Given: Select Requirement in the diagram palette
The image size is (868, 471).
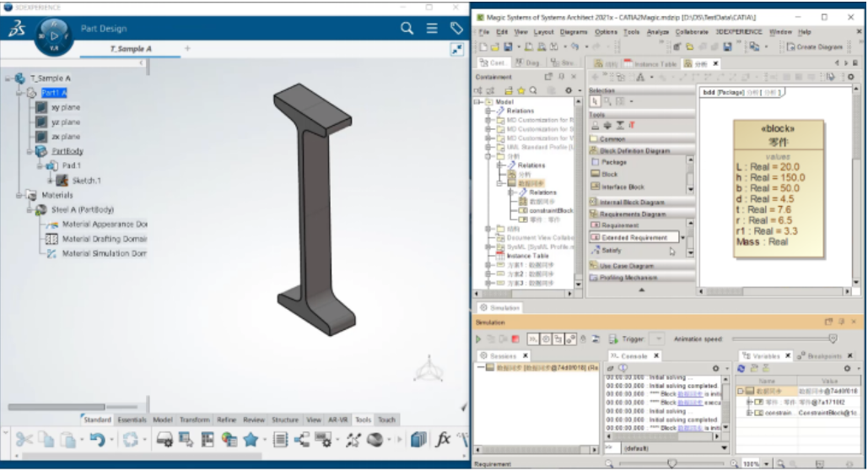Looking at the screenshot, I should click(x=620, y=225).
